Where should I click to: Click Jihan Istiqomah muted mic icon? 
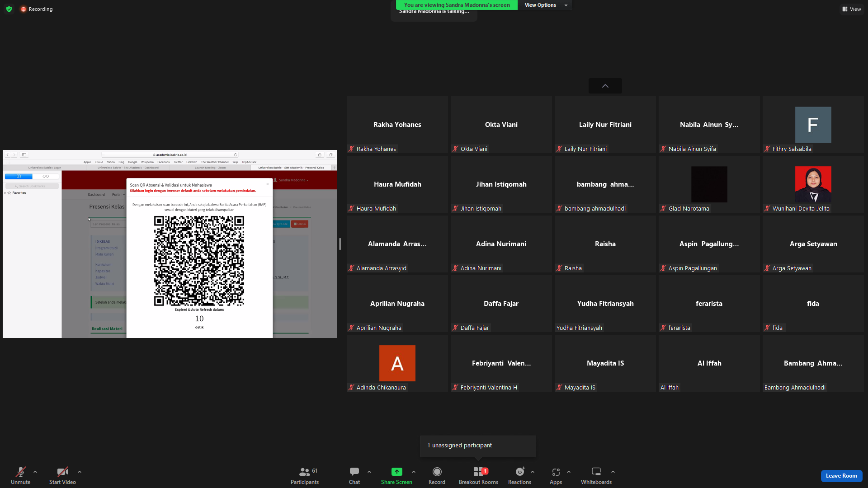[455, 208]
